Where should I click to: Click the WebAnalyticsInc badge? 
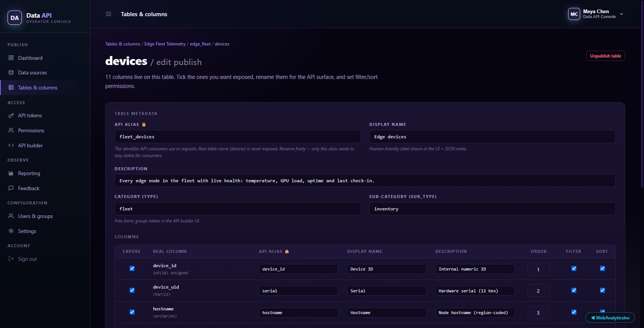click(610, 318)
